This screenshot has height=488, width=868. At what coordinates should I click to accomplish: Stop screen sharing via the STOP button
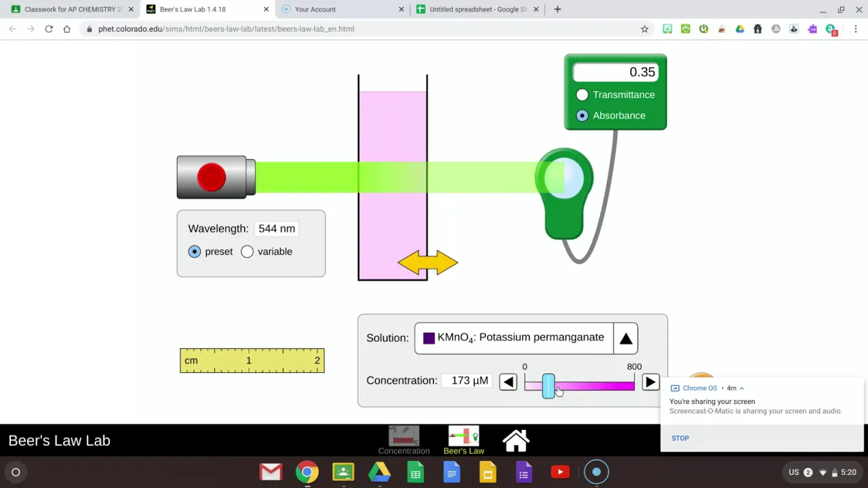[x=680, y=439]
